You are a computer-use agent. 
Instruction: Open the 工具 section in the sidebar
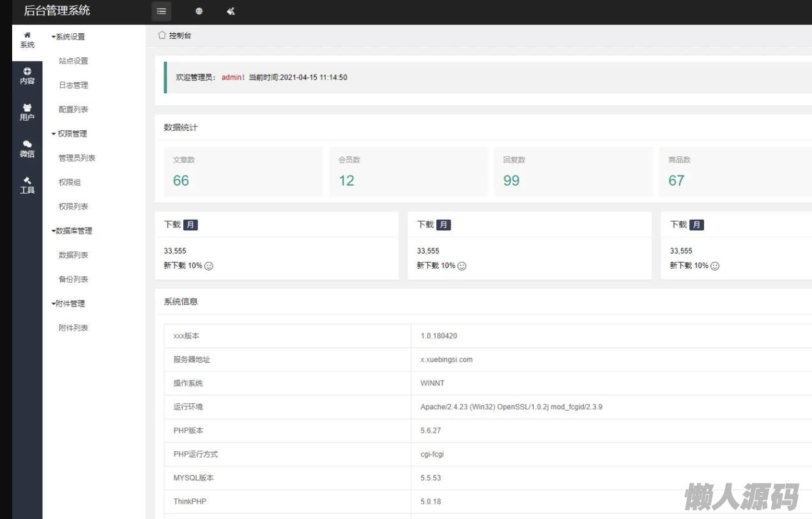tap(27, 186)
